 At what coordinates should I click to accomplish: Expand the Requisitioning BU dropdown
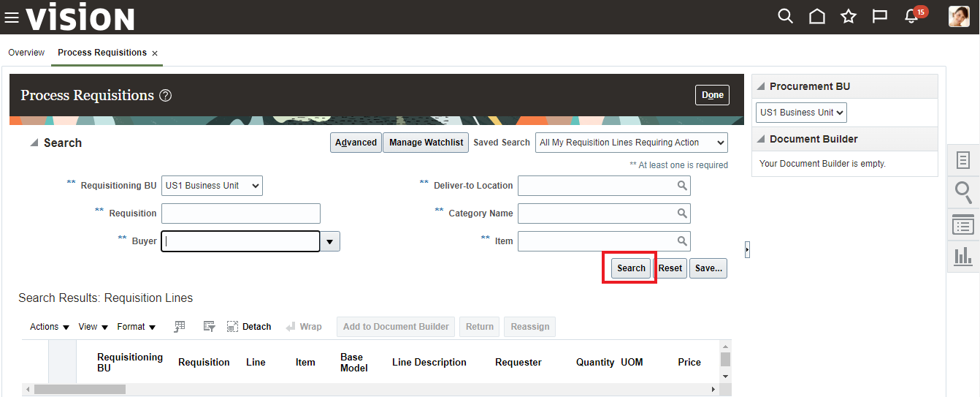[x=212, y=186]
